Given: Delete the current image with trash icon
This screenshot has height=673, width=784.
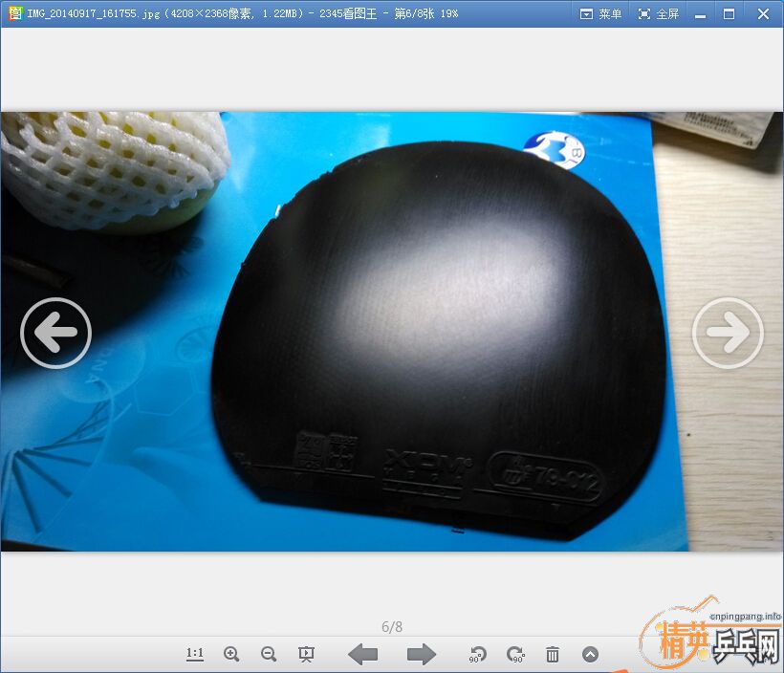Looking at the screenshot, I should point(553,654).
